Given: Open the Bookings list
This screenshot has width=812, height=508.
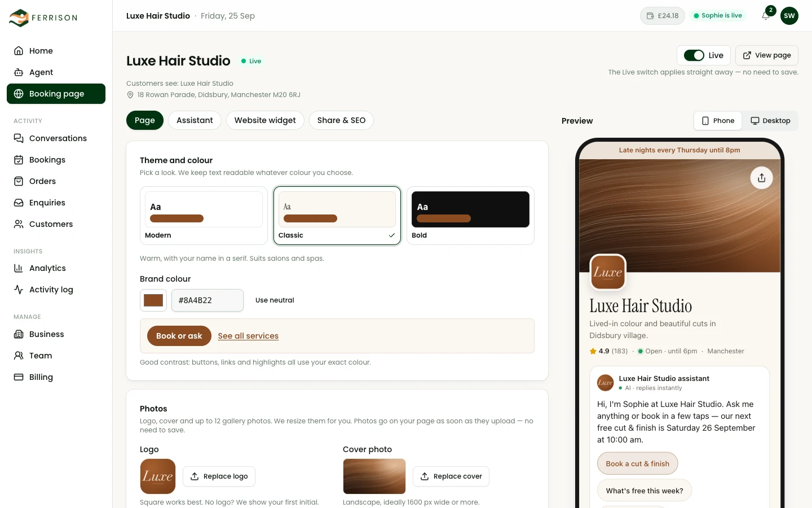Looking at the screenshot, I should coord(56,160).
